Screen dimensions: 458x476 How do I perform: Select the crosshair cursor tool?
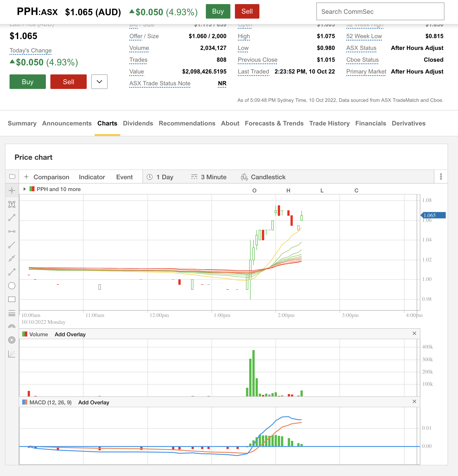[12, 190]
